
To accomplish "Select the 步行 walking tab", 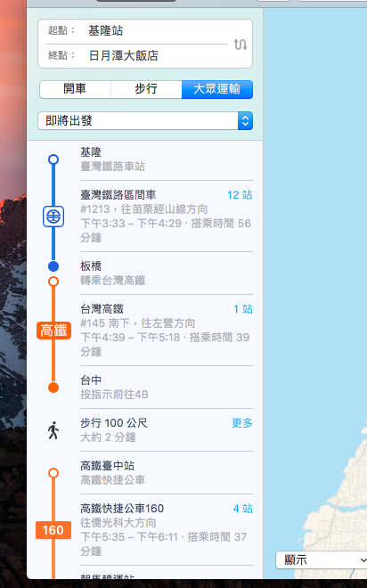I will click(146, 89).
